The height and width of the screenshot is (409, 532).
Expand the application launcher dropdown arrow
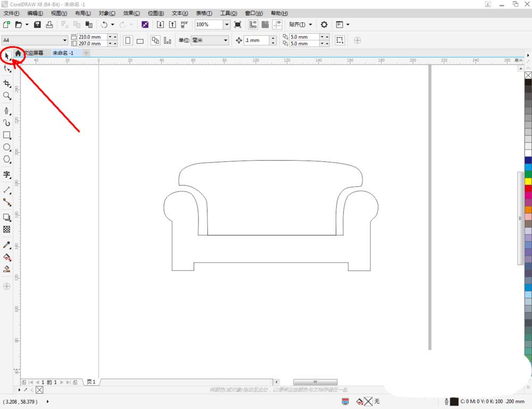[x=348, y=24]
